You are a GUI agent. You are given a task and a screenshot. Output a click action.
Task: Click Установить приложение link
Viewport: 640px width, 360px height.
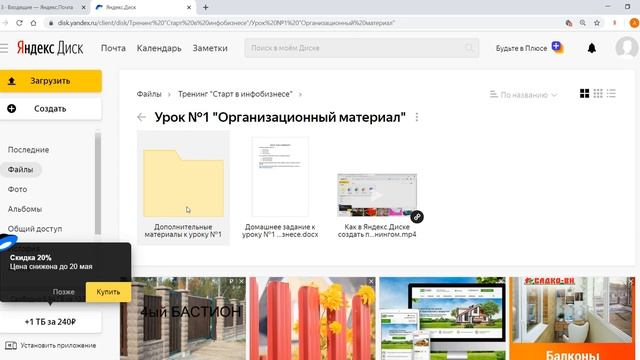tap(51, 345)
